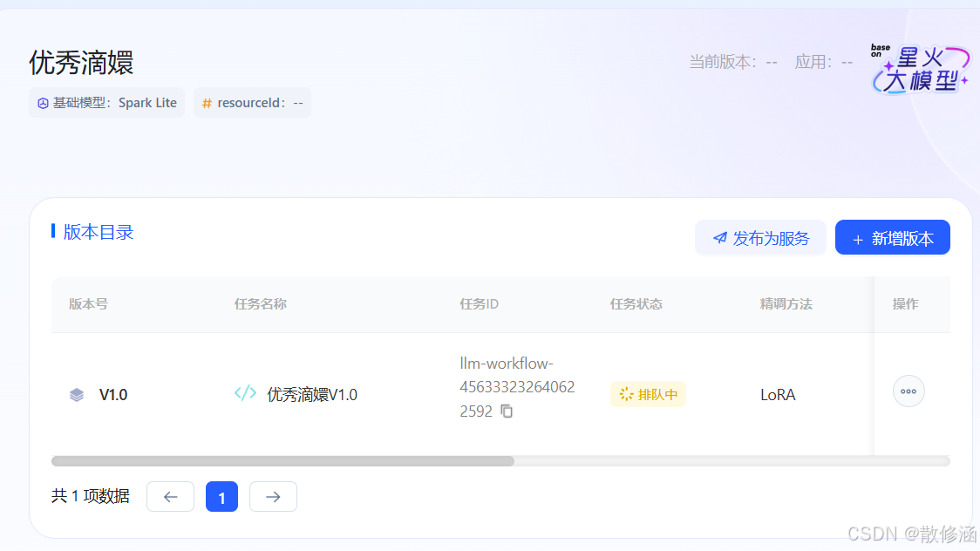Copy the llm-workflow task ID
The width and height of the screenshot is (980, 551).
[507, 411]
